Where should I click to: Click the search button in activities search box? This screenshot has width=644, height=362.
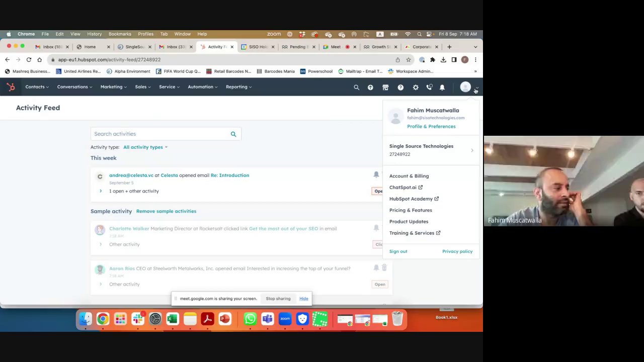[233, 134]
